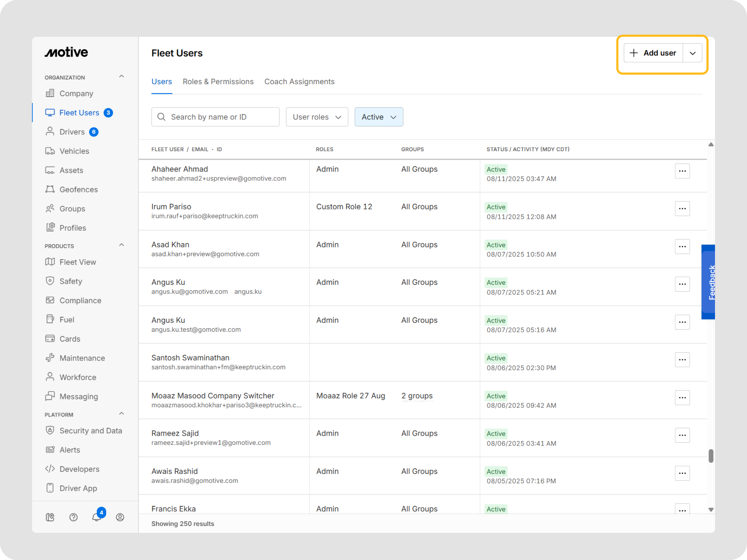Open the User roles filter dropdown
Image resolution: width=747 pixels, height=560 pixels.
316,117
